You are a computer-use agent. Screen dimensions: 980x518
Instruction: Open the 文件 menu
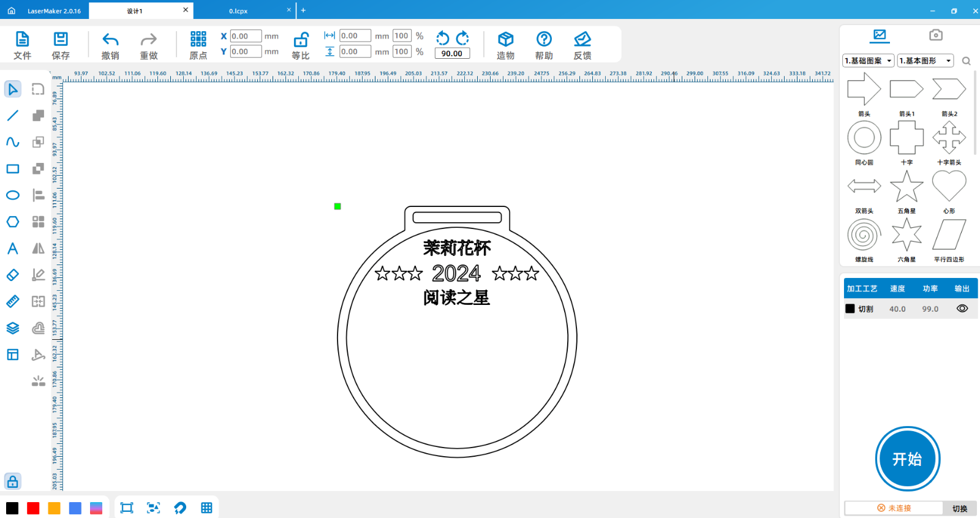tap(23, 45)
